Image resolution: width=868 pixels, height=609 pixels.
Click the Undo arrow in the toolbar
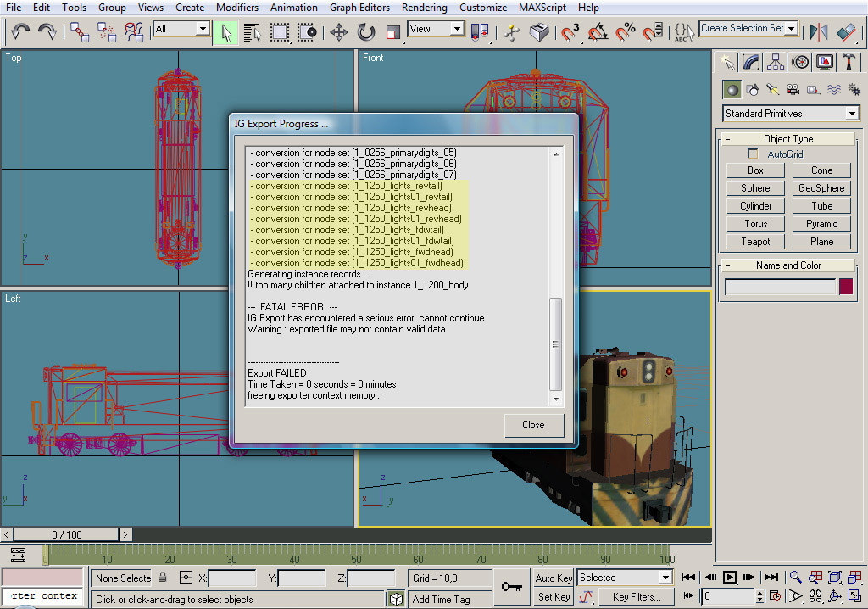point(20,31)
